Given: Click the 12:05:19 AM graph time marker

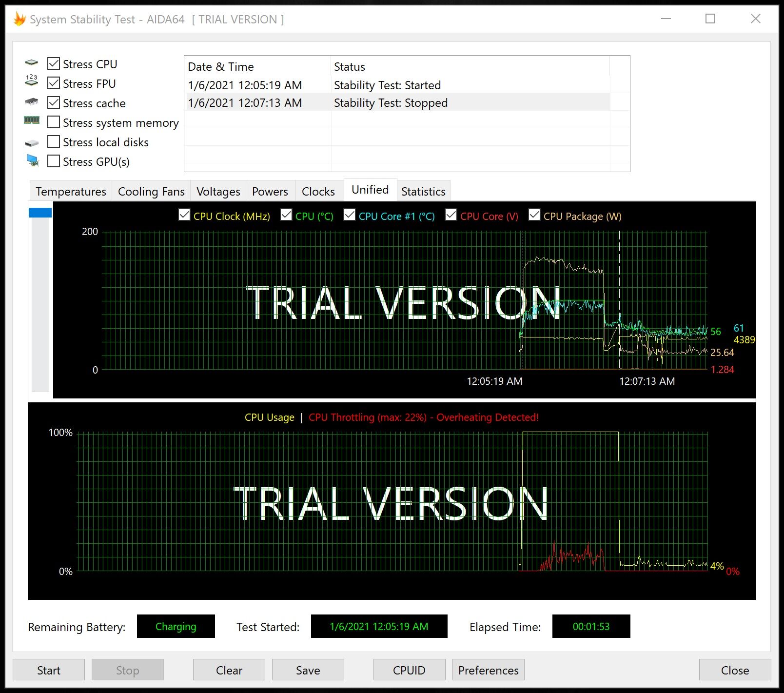Looking at the screenshot, I should (494, 381).
